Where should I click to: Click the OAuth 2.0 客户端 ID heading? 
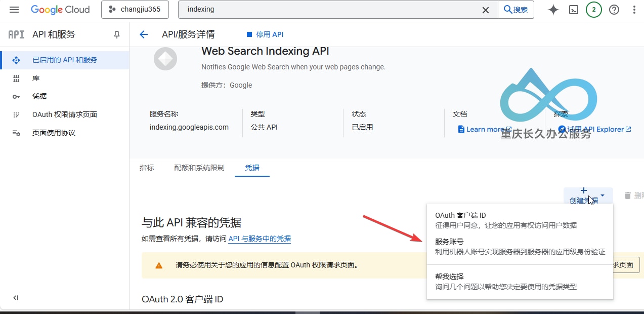click(183, 299)
